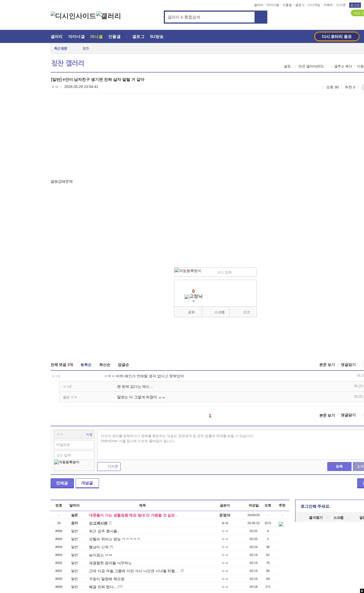
Task: Click the 고정닉 recommend icon
Action: 193,296
